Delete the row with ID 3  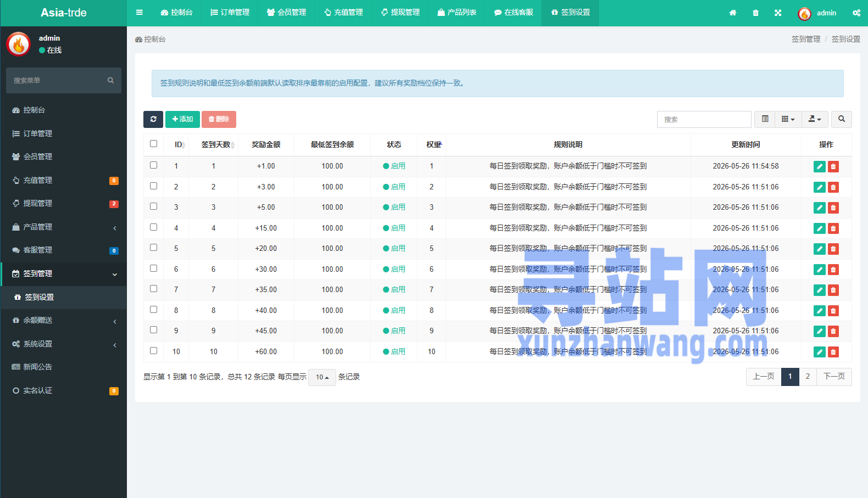coord(833,208)
